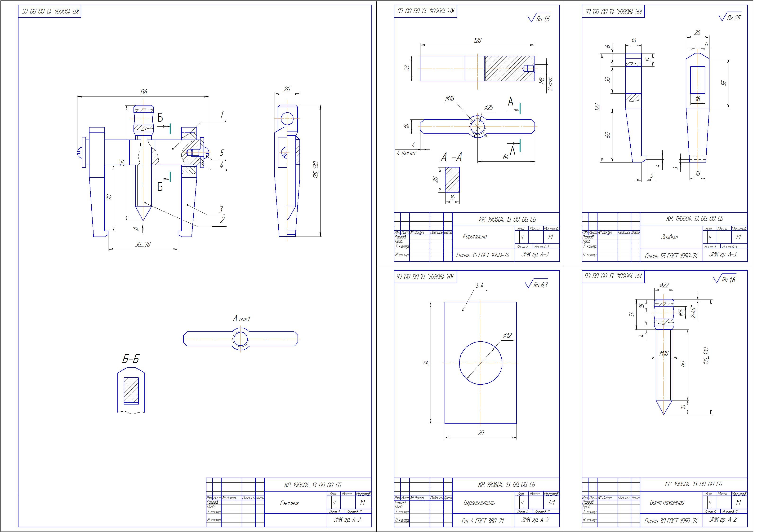
Task: Click the 'Винт нажимной' part name
Action: pos(667,502)
